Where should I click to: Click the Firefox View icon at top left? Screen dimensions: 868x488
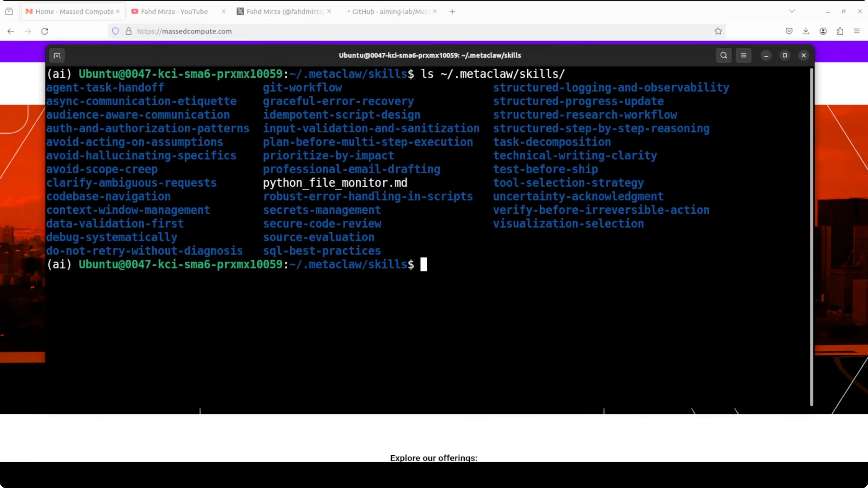9,11
